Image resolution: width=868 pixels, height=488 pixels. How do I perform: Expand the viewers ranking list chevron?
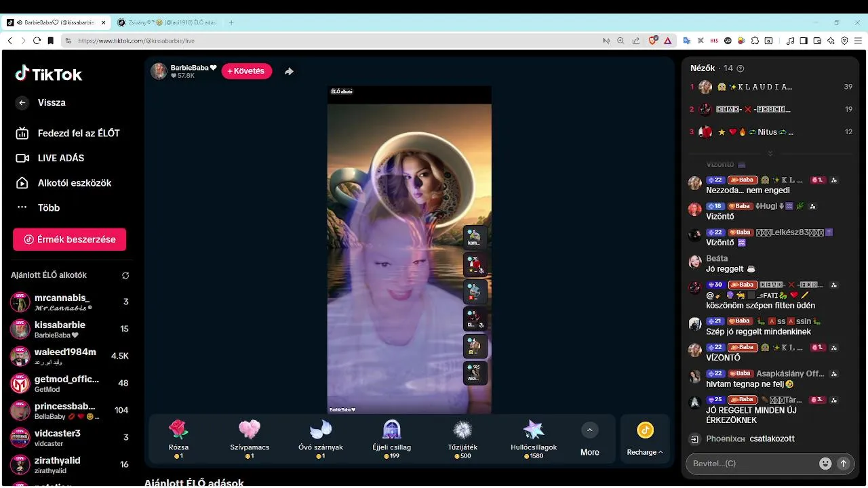click(x=770, y=154)
